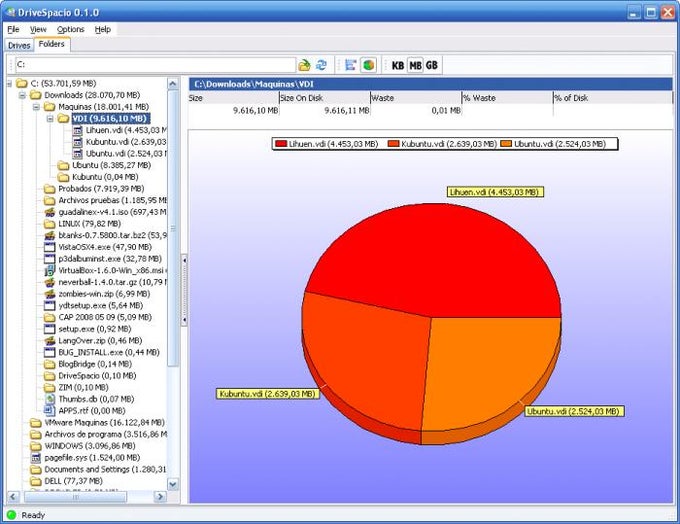
Task: Click the refresh arrows icon
Action: (x=321, y=65)
